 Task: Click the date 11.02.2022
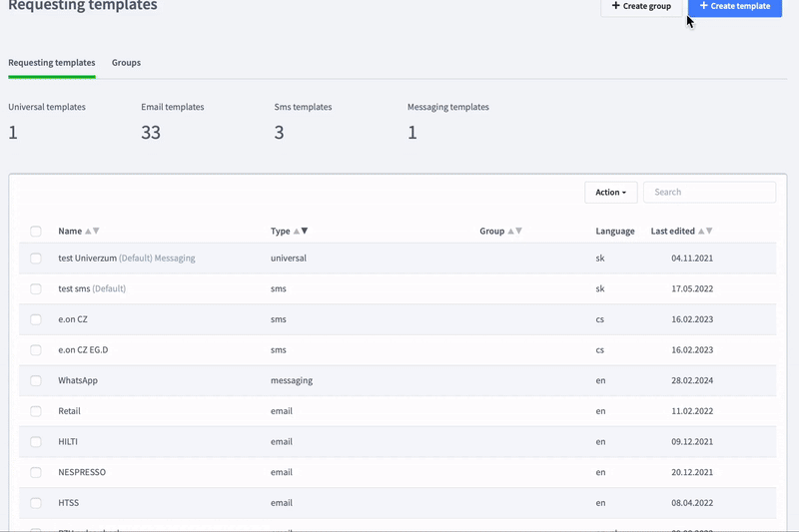692,411
